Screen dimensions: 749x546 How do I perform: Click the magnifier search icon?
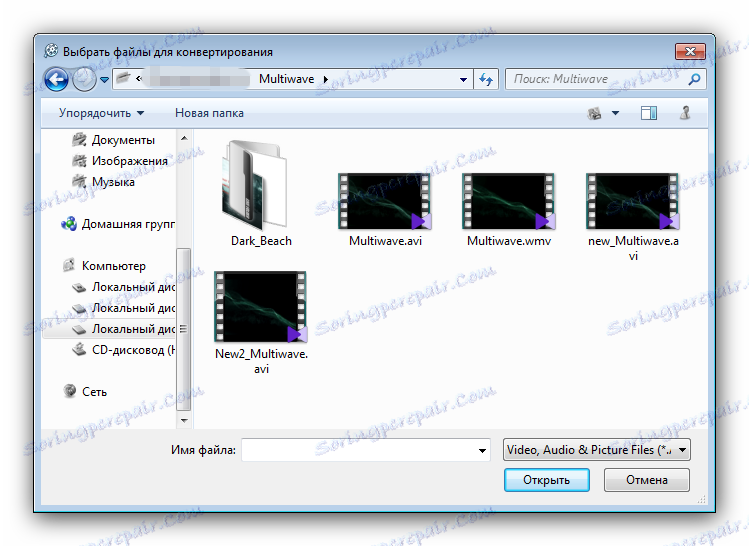coord(695,79)
